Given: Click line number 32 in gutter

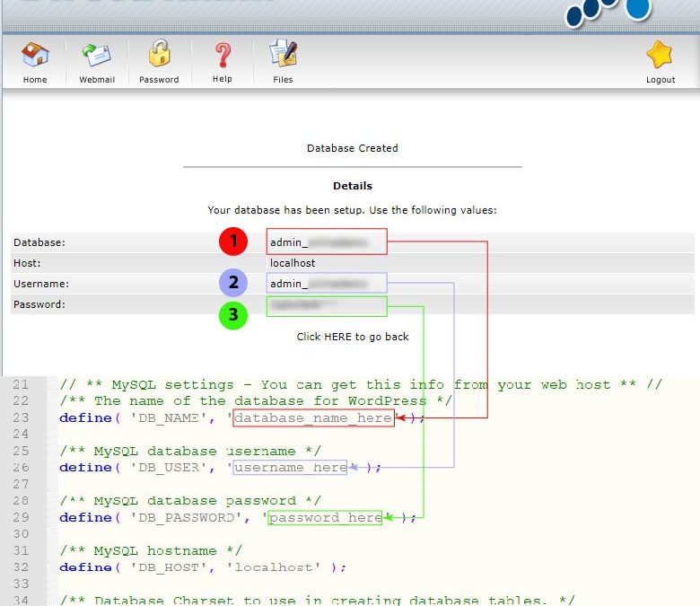Looking at the screenshot, I should tap(21, 566).
